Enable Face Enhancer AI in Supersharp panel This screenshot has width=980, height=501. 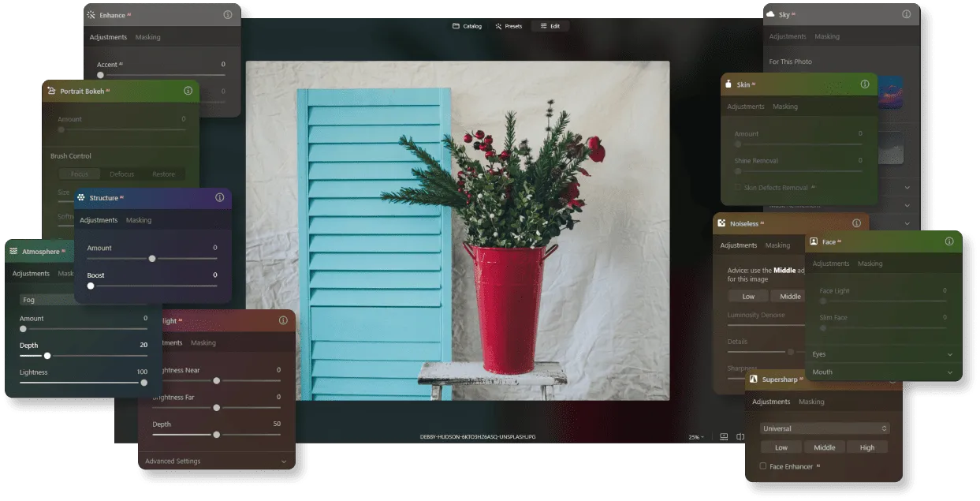click(x=762, y=466)
